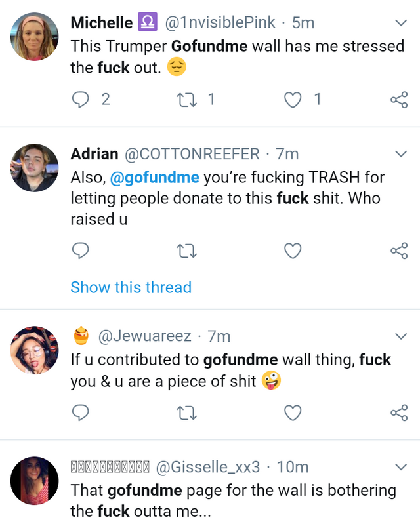
Task: Share Adrian's tweet
Action: (x=398, y=251)
